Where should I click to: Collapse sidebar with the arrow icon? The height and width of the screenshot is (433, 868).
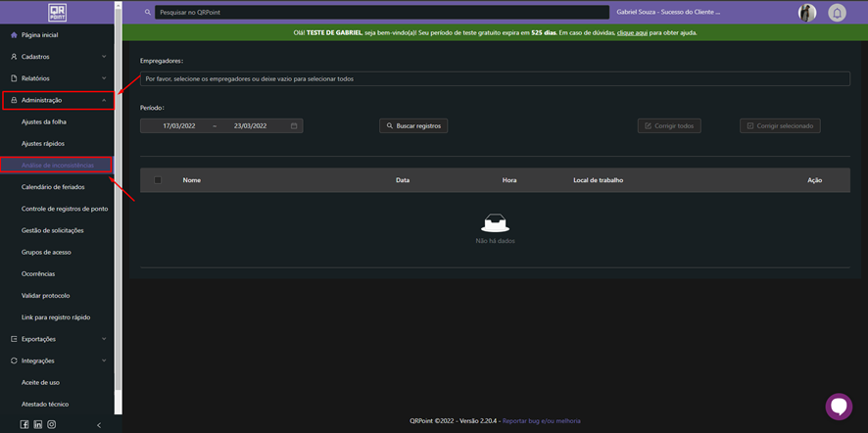(99, 425)
